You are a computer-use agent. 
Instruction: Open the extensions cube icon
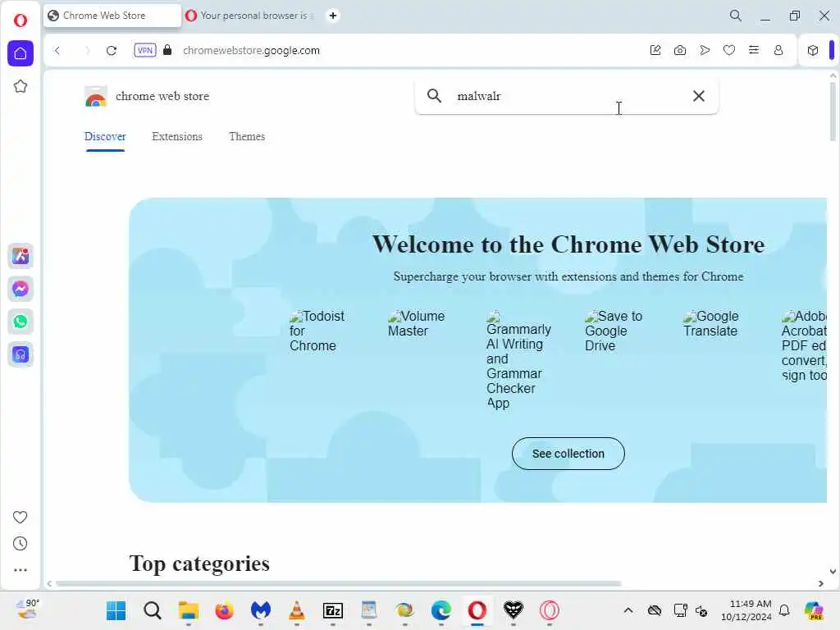[x=813, y=50]
